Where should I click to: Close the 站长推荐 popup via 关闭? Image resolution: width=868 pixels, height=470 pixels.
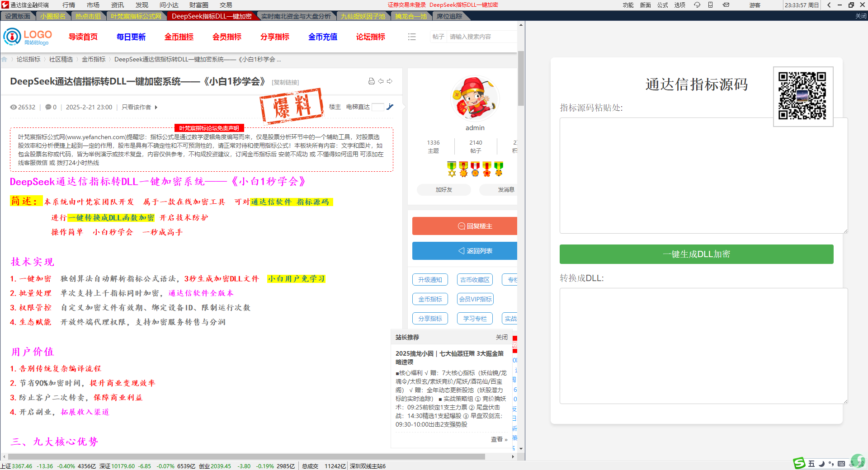(x=501, y=337)
